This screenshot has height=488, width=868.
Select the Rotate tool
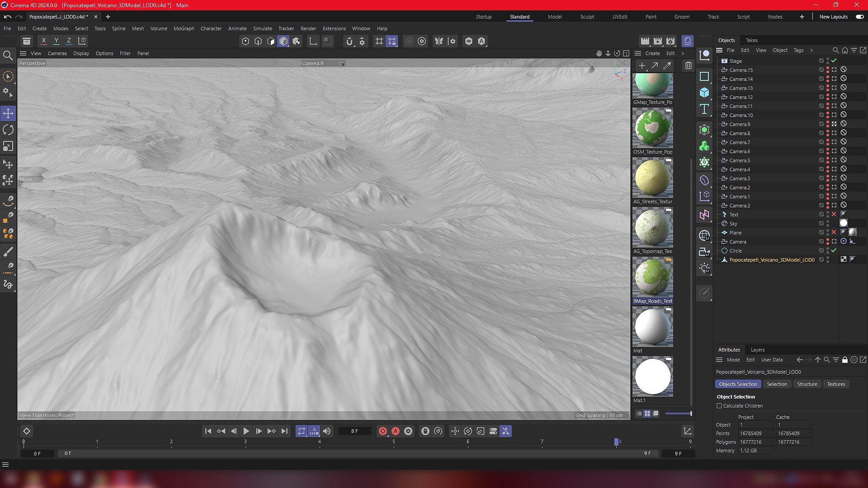click(x=8, y=130)
